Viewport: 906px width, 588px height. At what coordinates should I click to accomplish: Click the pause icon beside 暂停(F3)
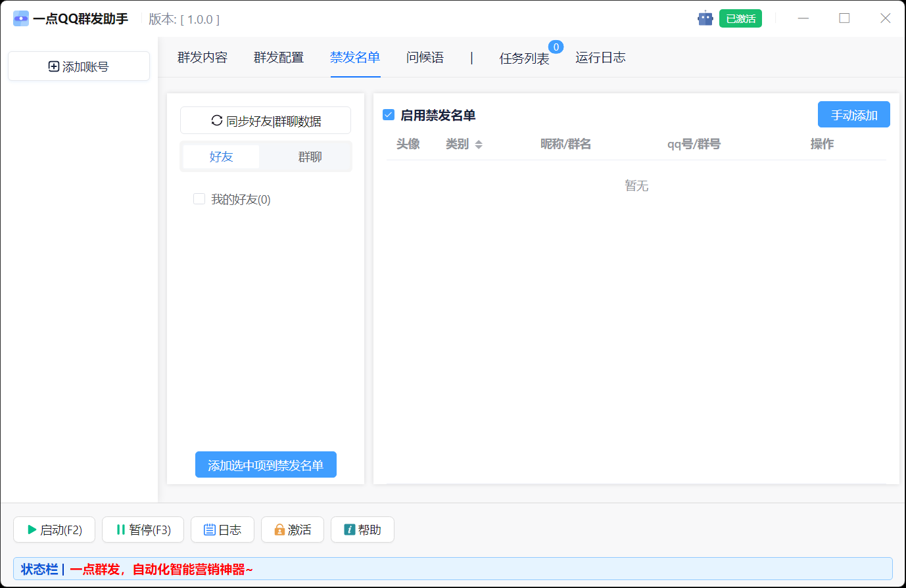coord(121,530)
